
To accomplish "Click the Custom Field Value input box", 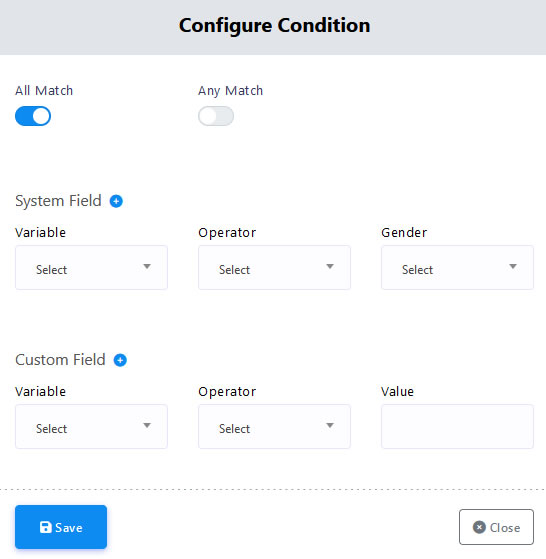I will point(457,426).
